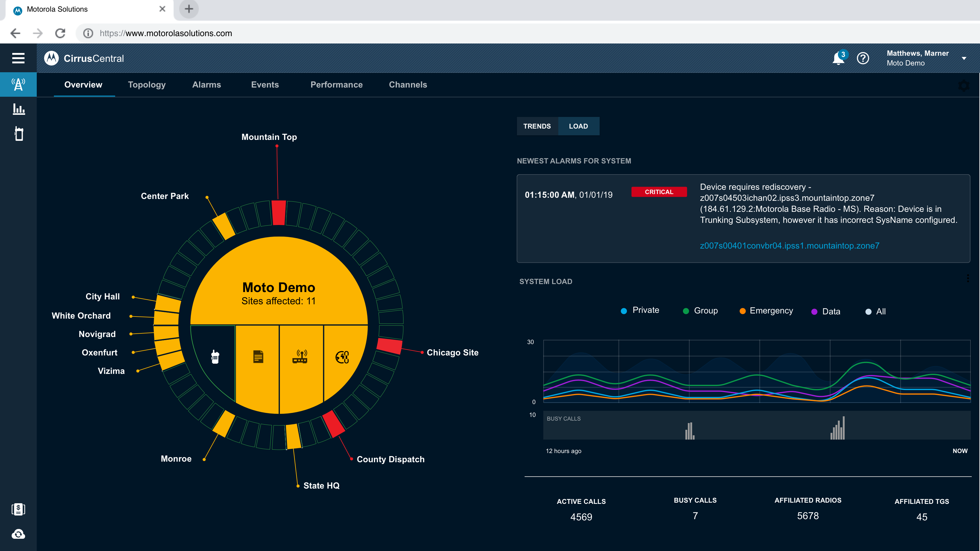
Task: Open the z007s00401convbr04 device link
Action: 790,246
